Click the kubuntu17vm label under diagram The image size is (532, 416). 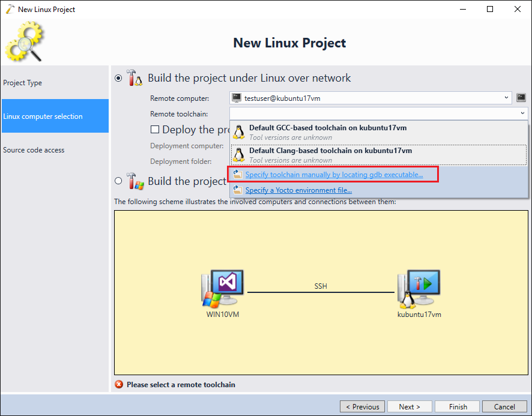tap(419, 314)
